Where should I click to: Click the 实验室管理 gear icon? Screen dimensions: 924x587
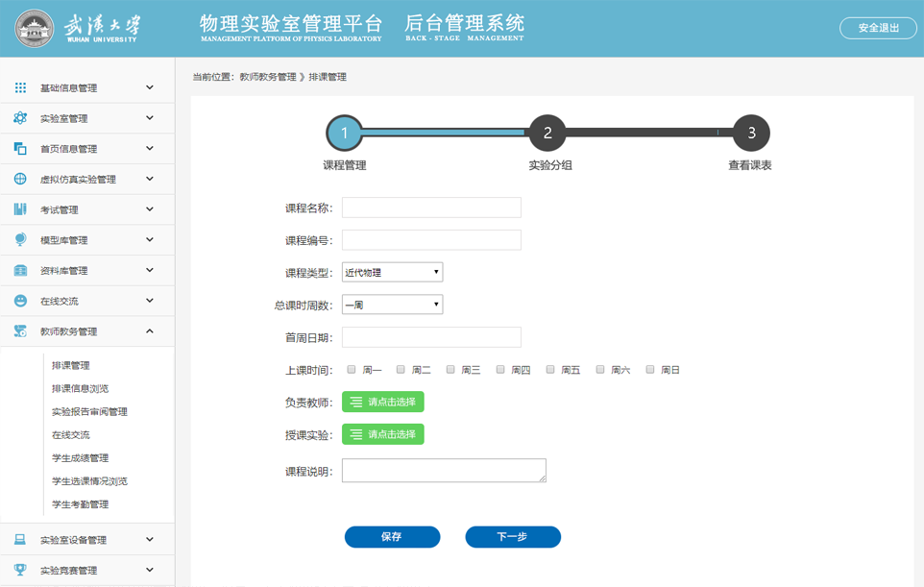pyautogui.click(x=21, y=117)
